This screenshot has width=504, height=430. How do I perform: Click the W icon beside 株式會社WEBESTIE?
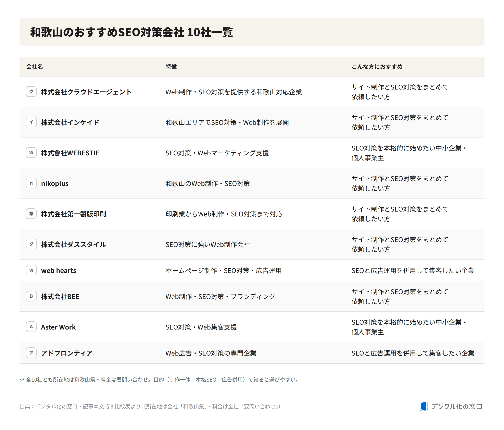point(31,152)
